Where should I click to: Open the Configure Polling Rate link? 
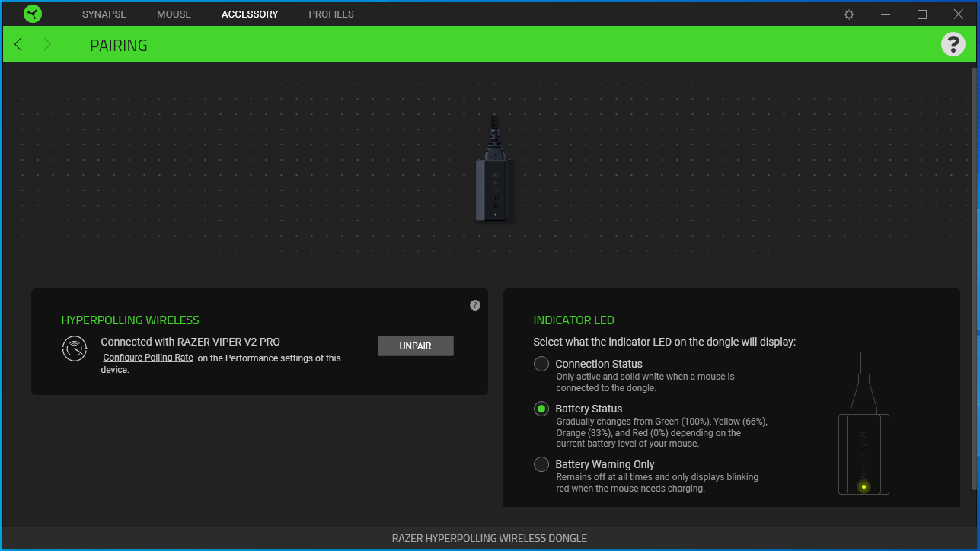tap(148, 357)
